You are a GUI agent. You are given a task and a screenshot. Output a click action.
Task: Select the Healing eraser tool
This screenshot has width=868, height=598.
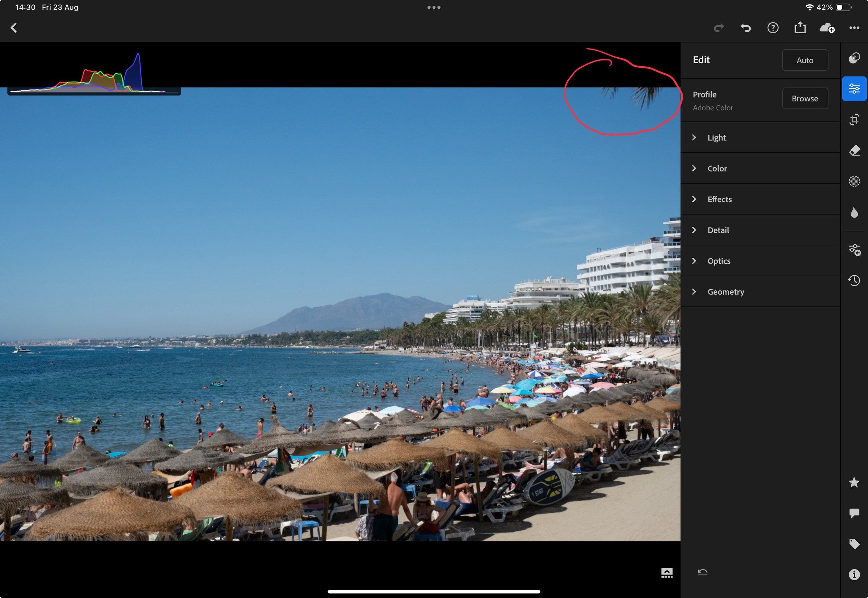pos(854,150)
